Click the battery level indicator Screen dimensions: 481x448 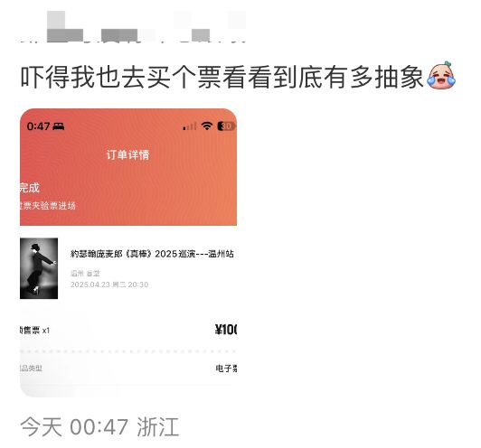226,126
